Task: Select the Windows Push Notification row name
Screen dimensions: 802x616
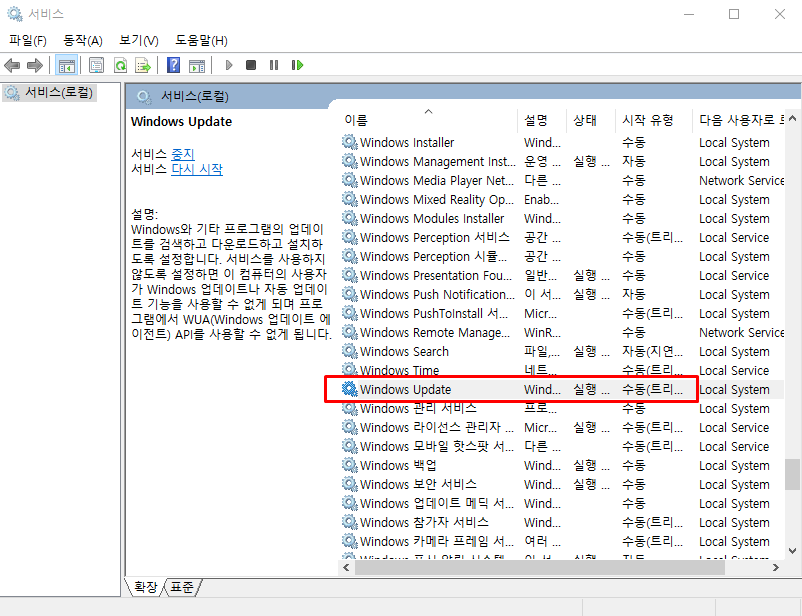Action: 437,294
